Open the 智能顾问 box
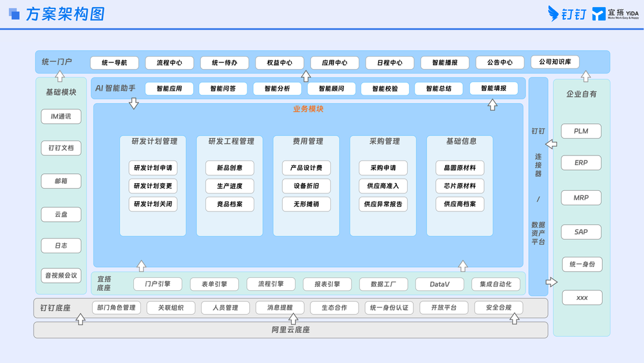 pos(332,88)
